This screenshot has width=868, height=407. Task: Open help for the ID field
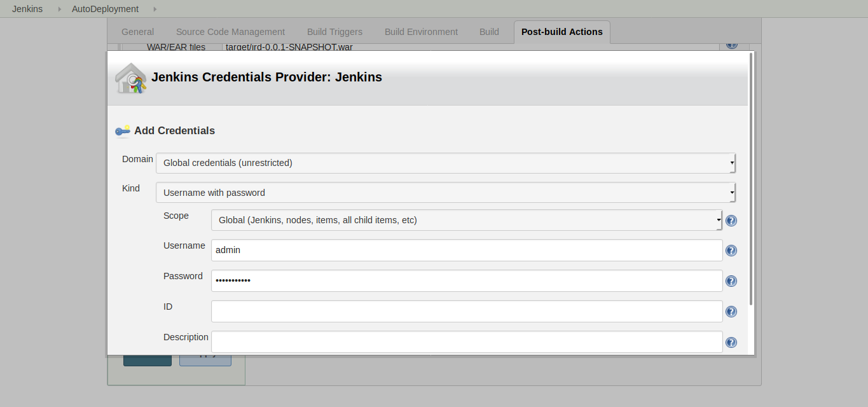click(x=731, y=312)
